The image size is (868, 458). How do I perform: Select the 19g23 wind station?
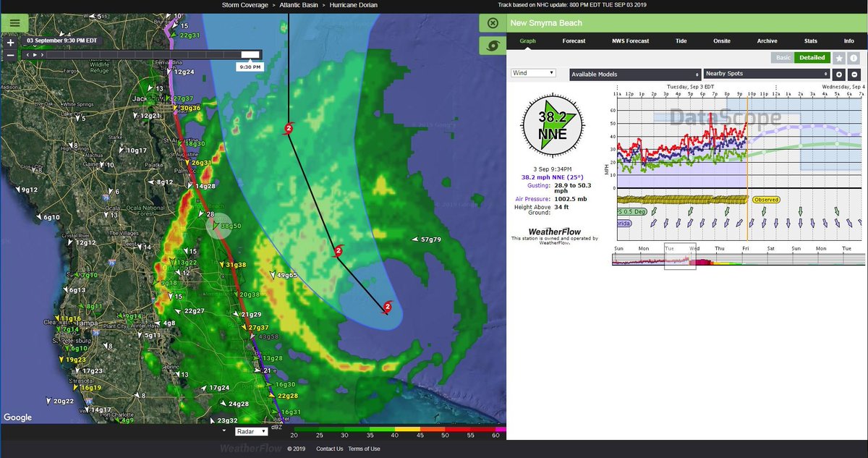click(x=72, y=360)
